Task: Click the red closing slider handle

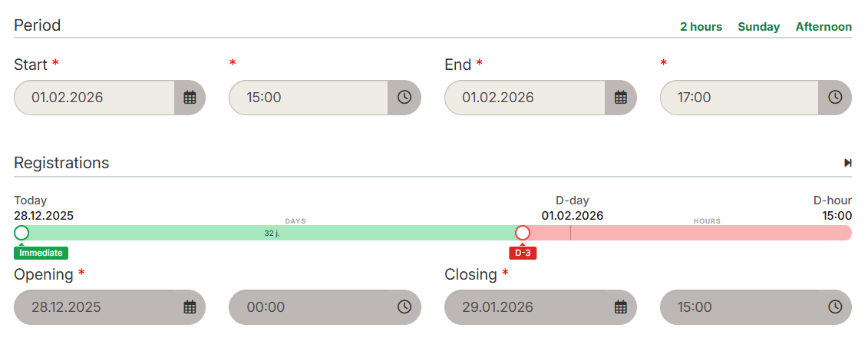Action: coord(523,233)
